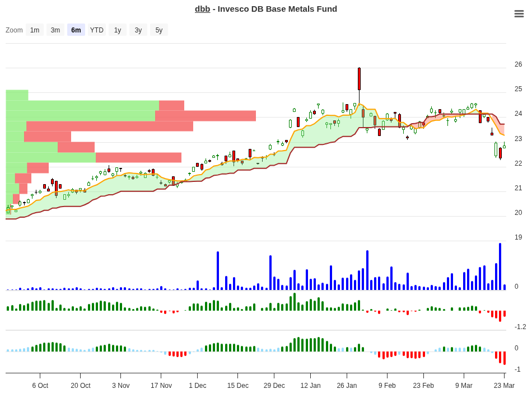Set zoom range to 1m
The height and width of the screenshot is (403, 532).
pyautogui.click(x=35, y=30)
